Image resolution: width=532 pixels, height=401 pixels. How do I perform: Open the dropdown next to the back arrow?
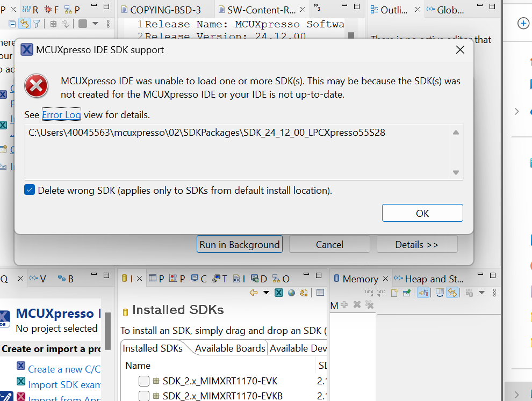click(x=266, y=293)
